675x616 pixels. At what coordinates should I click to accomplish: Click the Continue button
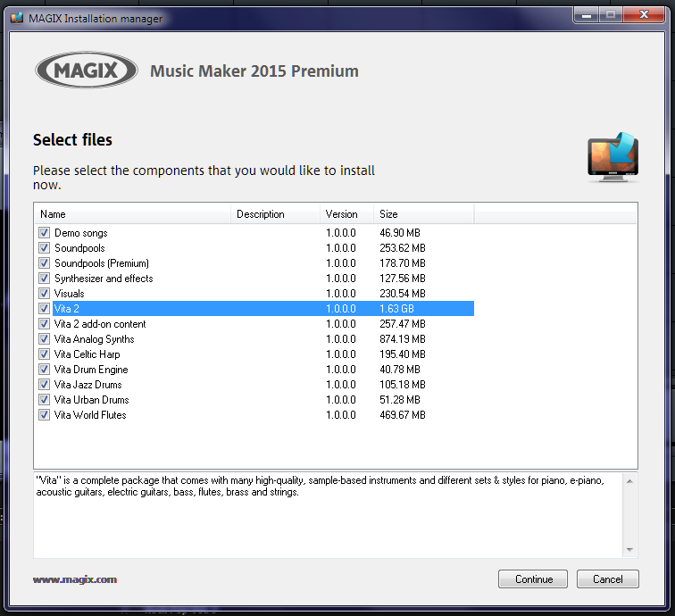click(533, 579)
